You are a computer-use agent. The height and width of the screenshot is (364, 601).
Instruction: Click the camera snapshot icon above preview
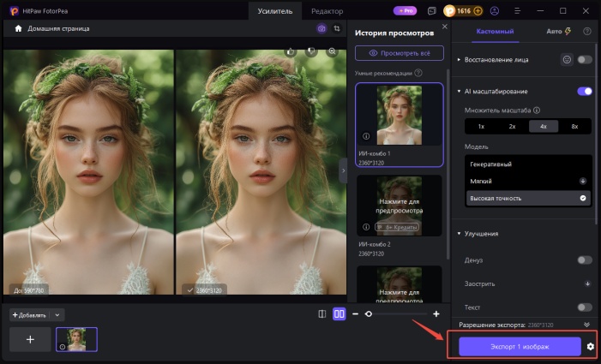322,29
